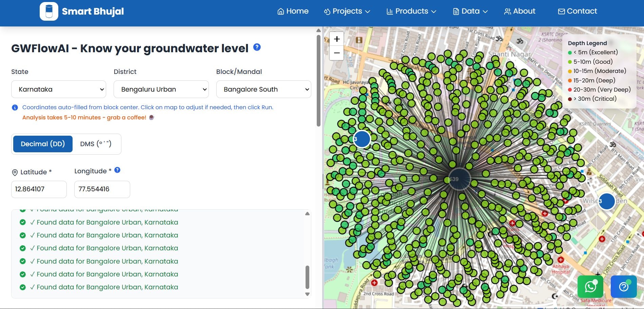This screenshot has height=309, width=644.
Task: Click the 'Depth Legend' heading
Action: (x=587, y=43)
